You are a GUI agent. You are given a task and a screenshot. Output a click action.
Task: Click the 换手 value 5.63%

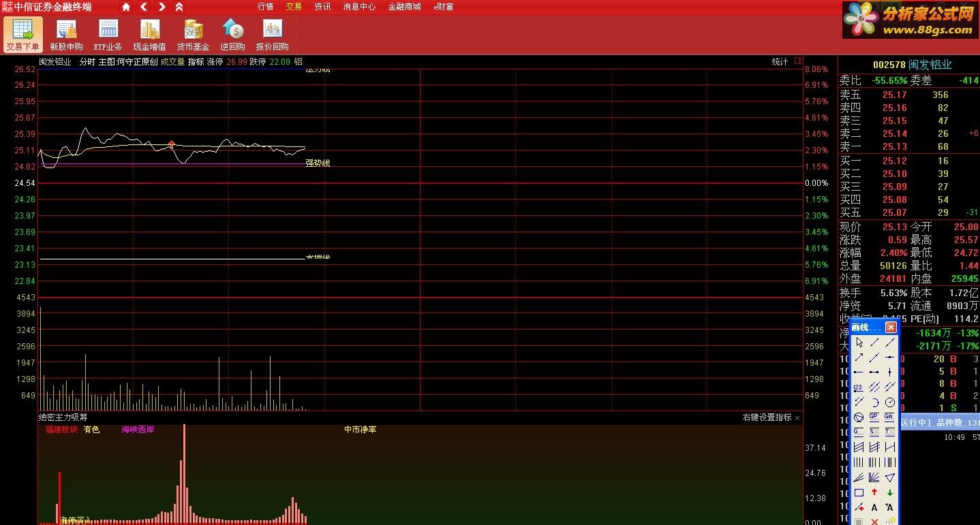[893, 293]
